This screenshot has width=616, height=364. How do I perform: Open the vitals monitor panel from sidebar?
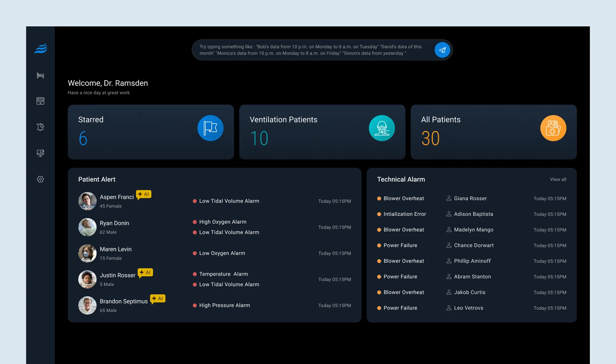[x=40, y=101]
